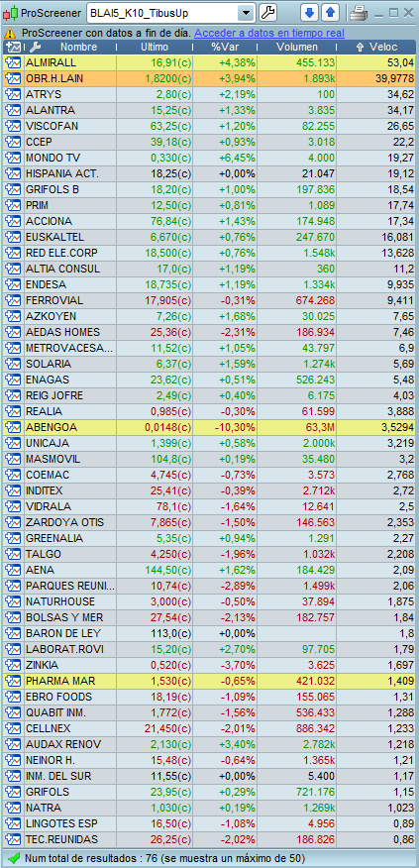The width and height of the screenshot is (419, 868).
Task: Open the BLAI5_K10_TibusUp screener dropdown
Action: [247, 12]
